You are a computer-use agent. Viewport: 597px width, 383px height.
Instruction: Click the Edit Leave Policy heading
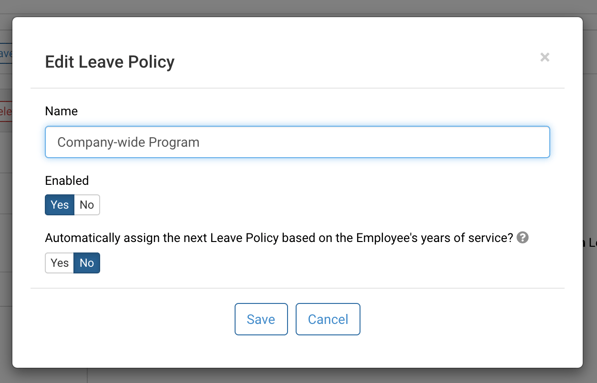pos(110,62)
